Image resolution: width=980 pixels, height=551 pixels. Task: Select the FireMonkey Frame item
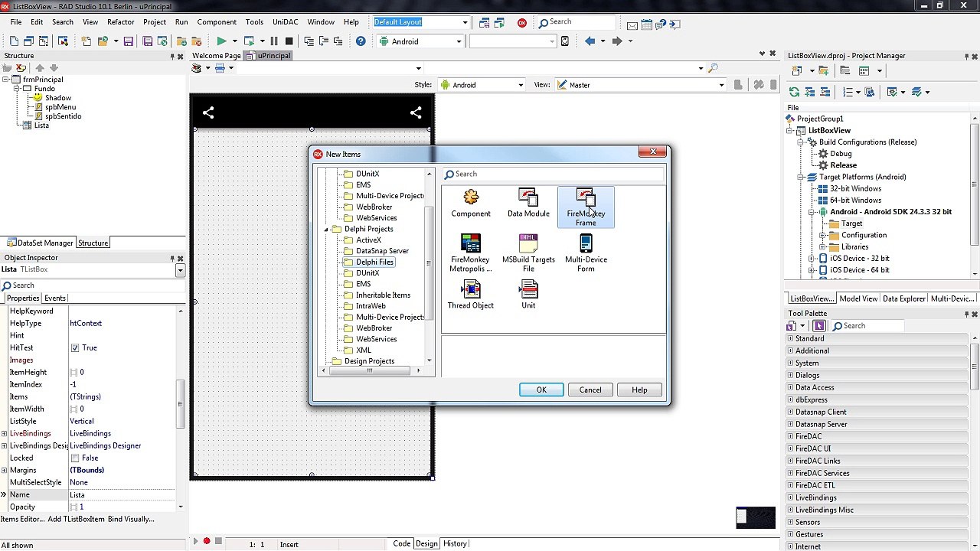[586, 207]
